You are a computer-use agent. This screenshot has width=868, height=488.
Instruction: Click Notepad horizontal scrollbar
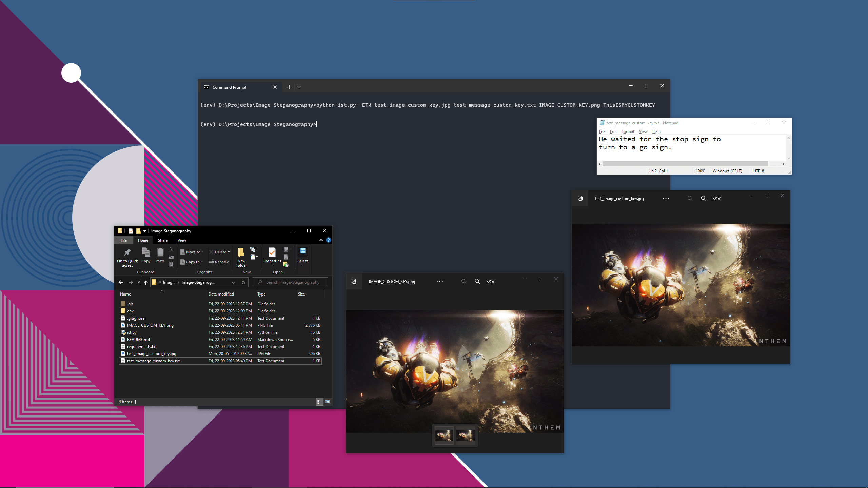(685, 164)
